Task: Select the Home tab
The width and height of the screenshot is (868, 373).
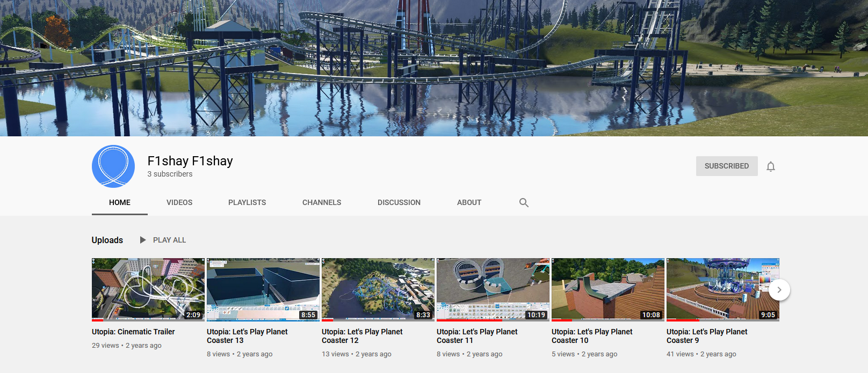Action: tap(120, 202)
